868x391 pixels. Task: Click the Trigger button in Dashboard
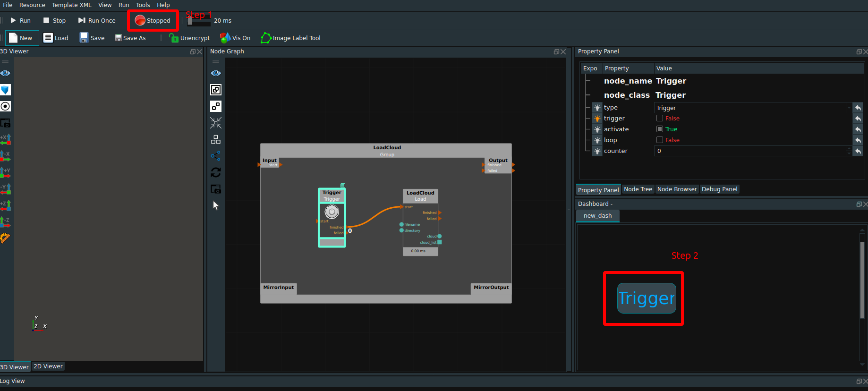tap(647, 298)
